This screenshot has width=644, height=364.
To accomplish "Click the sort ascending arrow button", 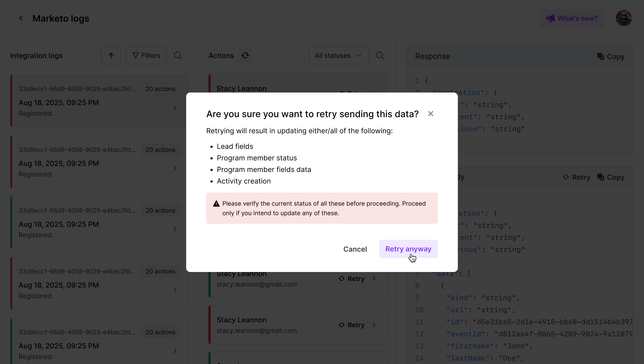I will click(111, 56).
